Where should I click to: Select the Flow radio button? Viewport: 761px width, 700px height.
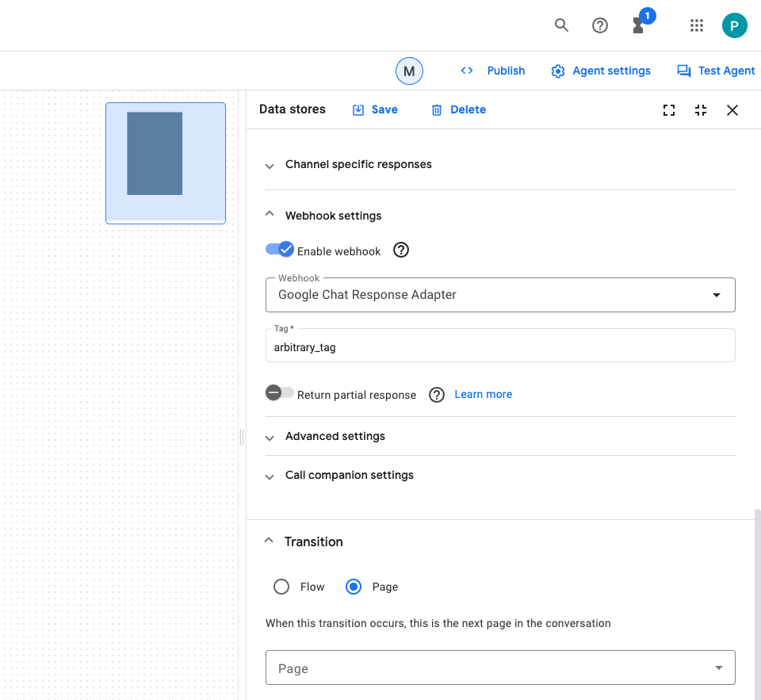pyautogui.click(x=281, y=587)
